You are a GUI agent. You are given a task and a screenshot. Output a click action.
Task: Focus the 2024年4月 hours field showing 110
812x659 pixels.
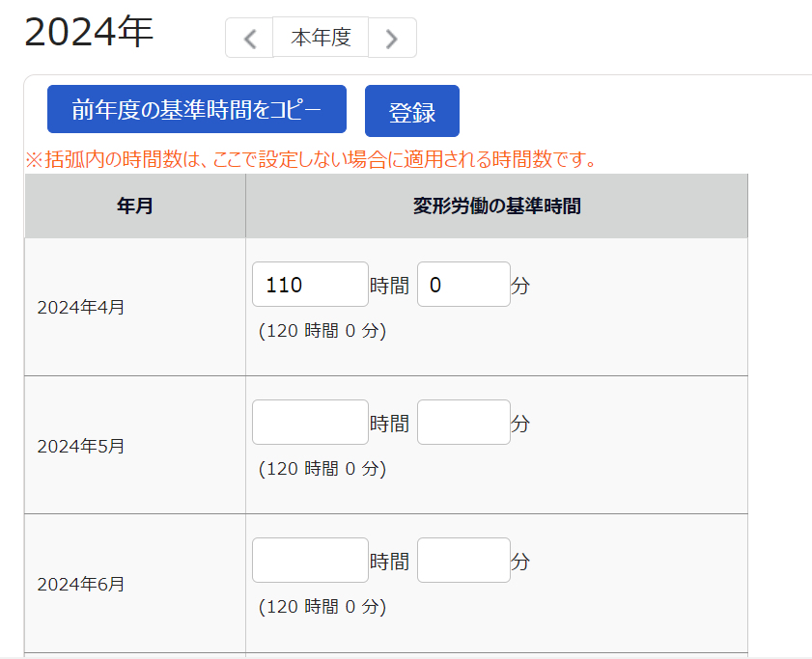tap(310, 285)
